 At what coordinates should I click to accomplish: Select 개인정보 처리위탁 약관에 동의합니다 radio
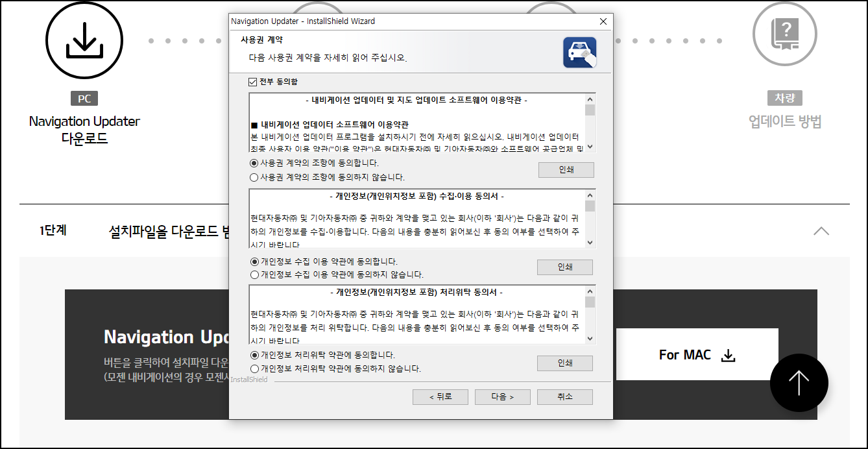coord(254,356)
